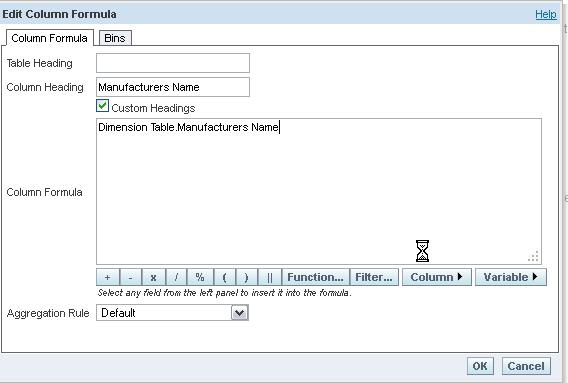Click the formula box resize grip
The image size is (568, 383).
(x=533, y=256)
